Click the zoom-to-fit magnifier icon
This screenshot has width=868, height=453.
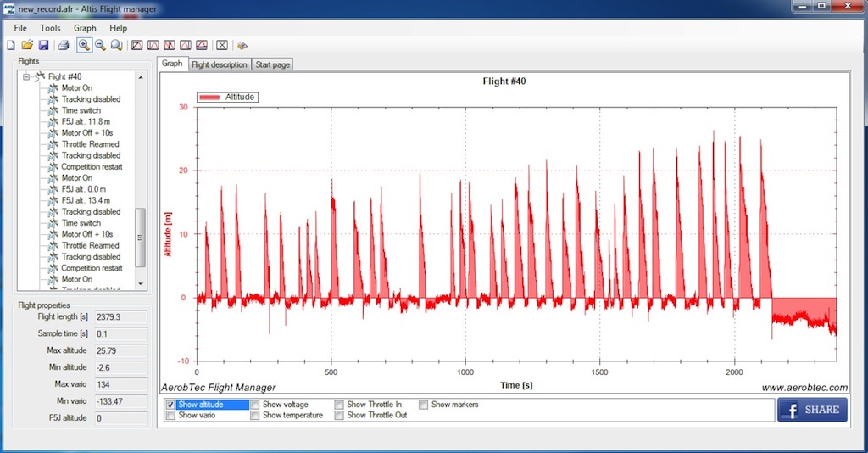[x=117, y=45]
